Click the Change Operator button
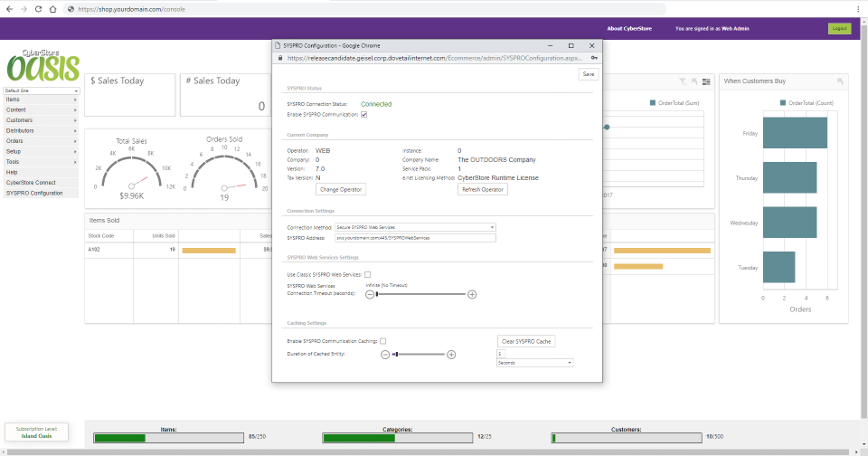Screen dimensions: 868x456 tap(341, 189)
